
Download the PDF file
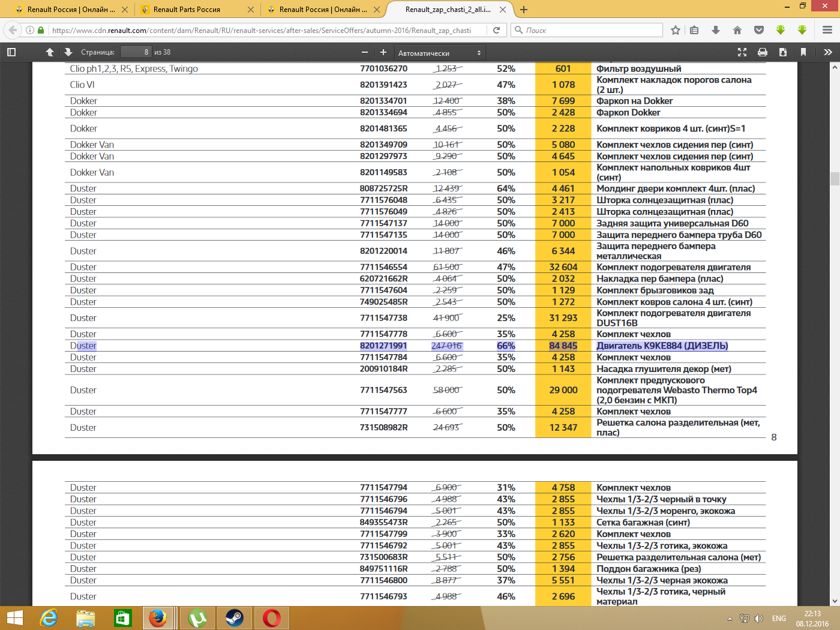(783, 52)
